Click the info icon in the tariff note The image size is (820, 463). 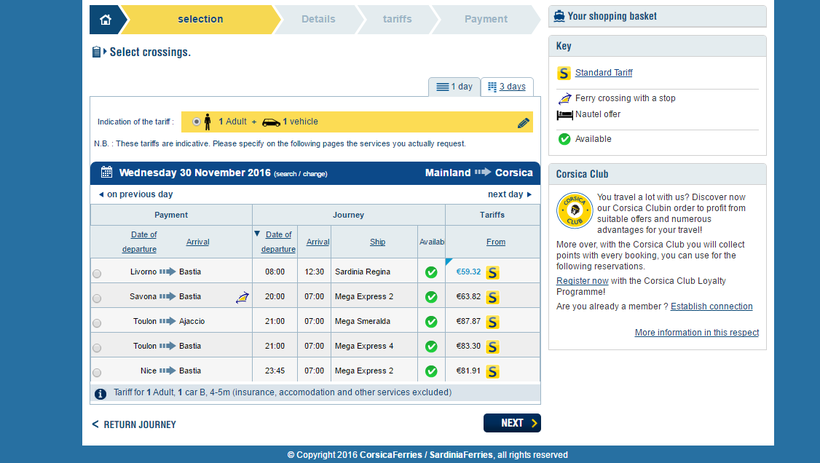tap(101, 394)
